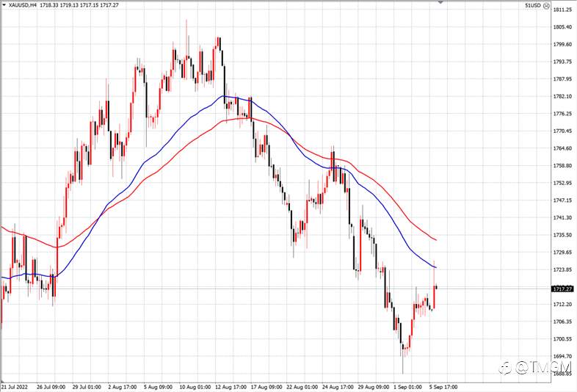Click the open value 1718.33 in the header

[x=48, y=6]
